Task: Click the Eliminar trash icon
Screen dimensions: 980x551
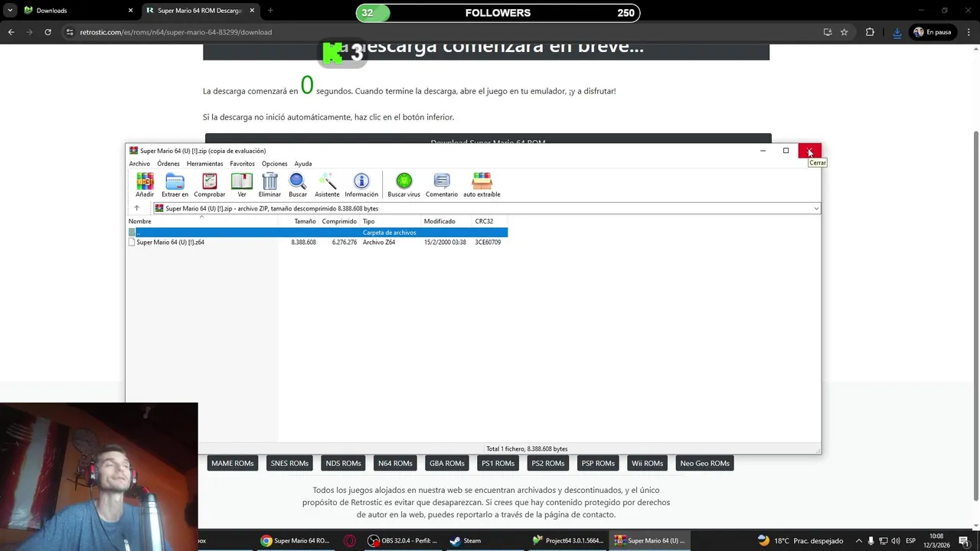Action: (x=269, y=185)
